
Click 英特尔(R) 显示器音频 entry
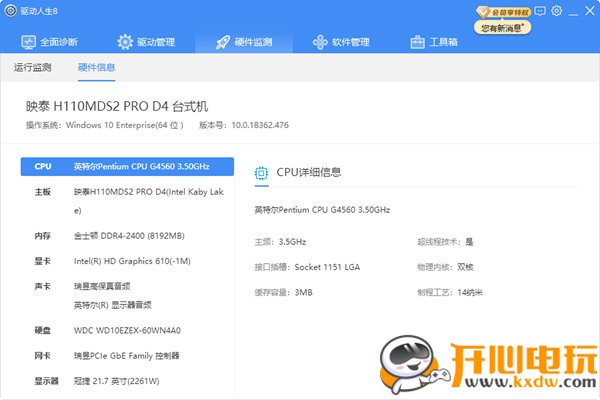tap(112, 305)
